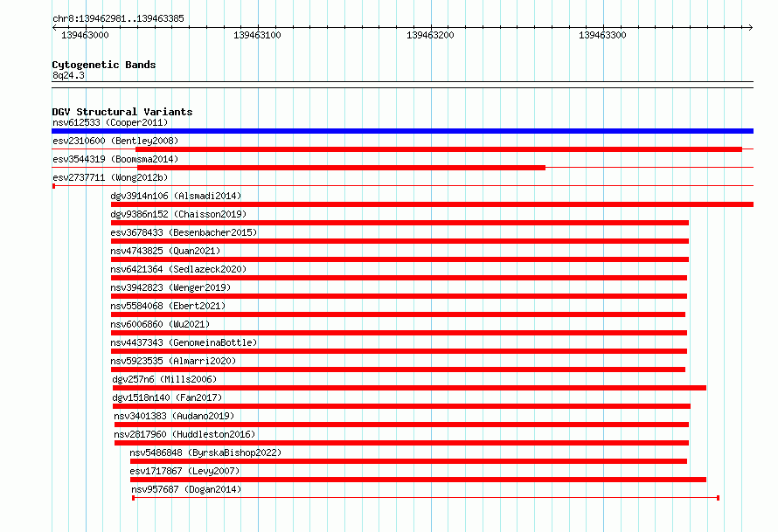Click the Cytogenetic Bands track title
778x532 pixels.
click(104, 65)
